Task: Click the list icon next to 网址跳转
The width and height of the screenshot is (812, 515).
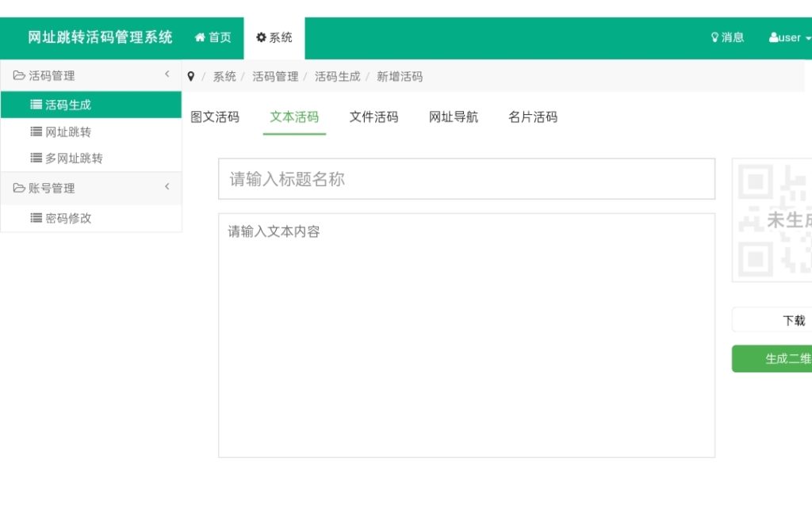Action: coord(36,132)
